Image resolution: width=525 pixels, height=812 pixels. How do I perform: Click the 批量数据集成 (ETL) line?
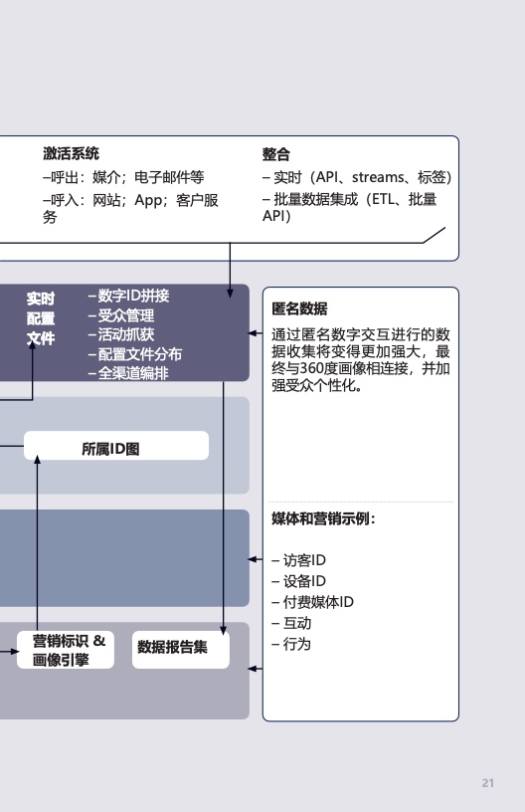[350, 207]
